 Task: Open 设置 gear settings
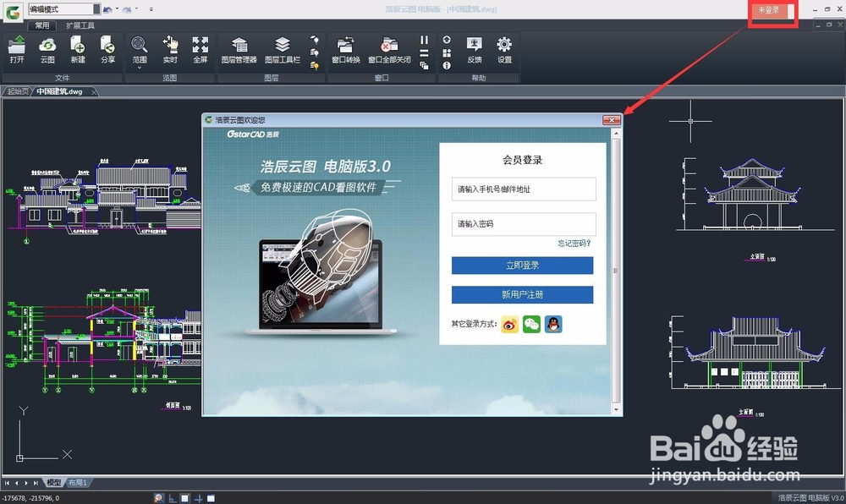(x=504, y=50)
